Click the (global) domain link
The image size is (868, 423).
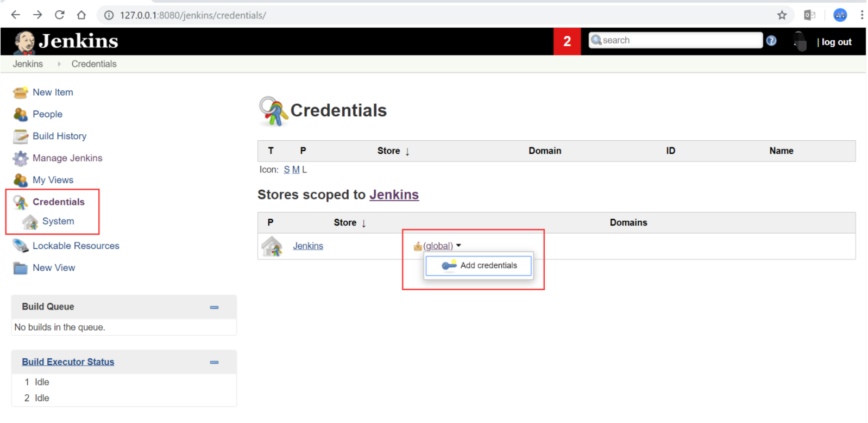click(x=438, y=246)
